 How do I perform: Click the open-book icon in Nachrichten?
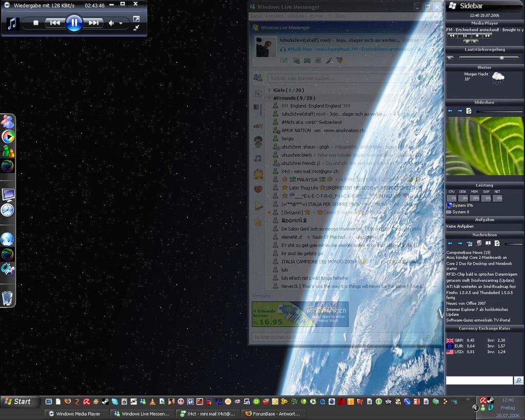(x=488, y=243)
